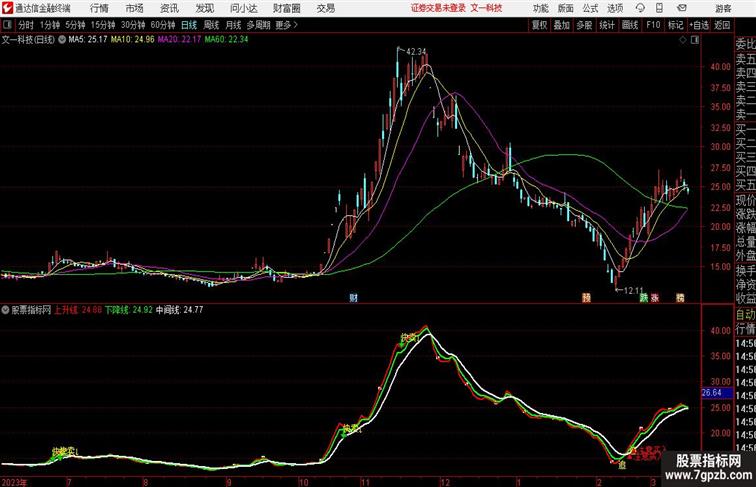756x487 pixels.
Task: Click the MA60: 22.34 value label
Action: [x=226, y=40]
